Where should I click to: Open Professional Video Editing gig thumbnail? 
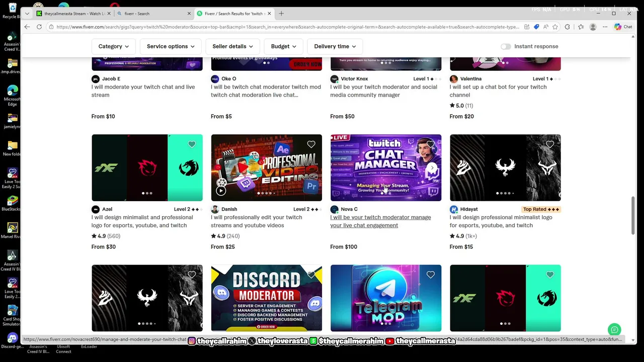click(x=266, y=167)
